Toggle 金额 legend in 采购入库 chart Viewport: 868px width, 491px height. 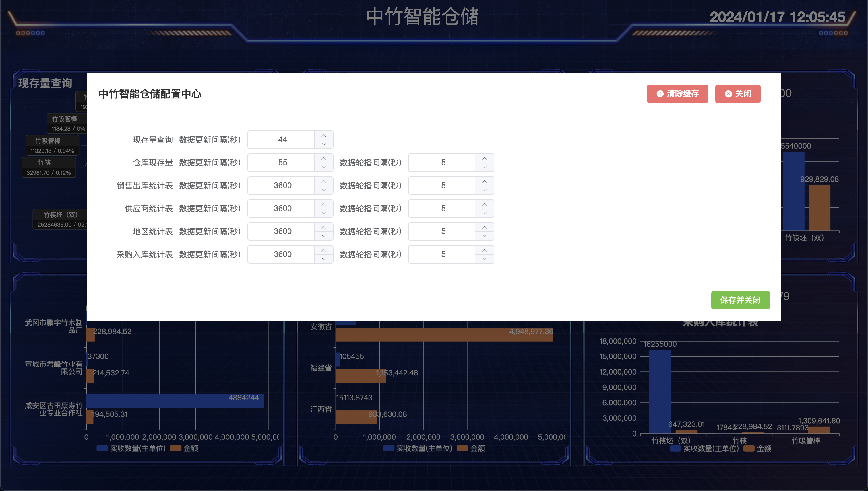(x=757, y=449)
